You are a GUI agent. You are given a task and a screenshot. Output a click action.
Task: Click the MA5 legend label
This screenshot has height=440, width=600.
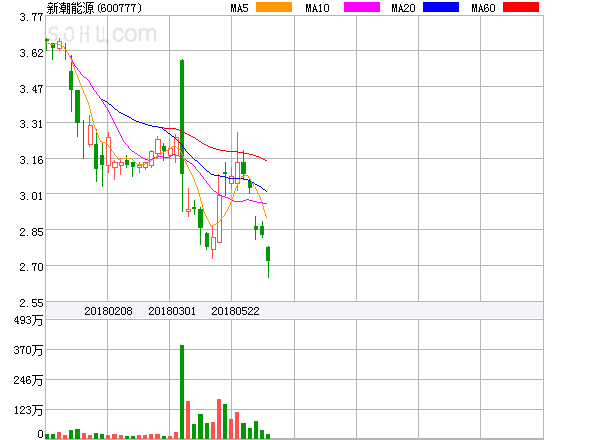pyautogui.click(x=240, y=8)
